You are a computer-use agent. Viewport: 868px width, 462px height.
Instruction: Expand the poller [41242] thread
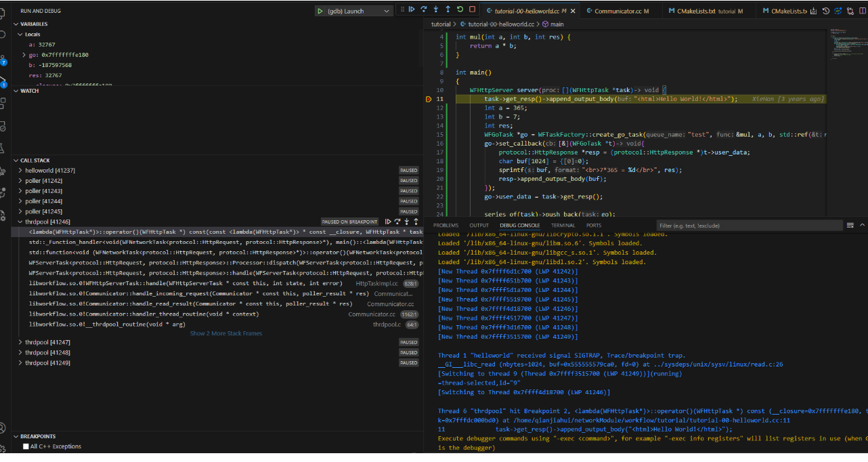point(20,181)
